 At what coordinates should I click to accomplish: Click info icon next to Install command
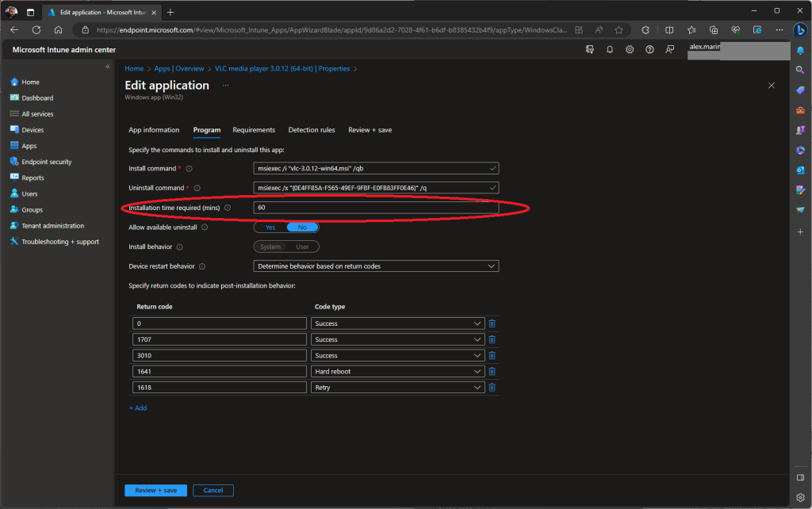coord(189,168)
